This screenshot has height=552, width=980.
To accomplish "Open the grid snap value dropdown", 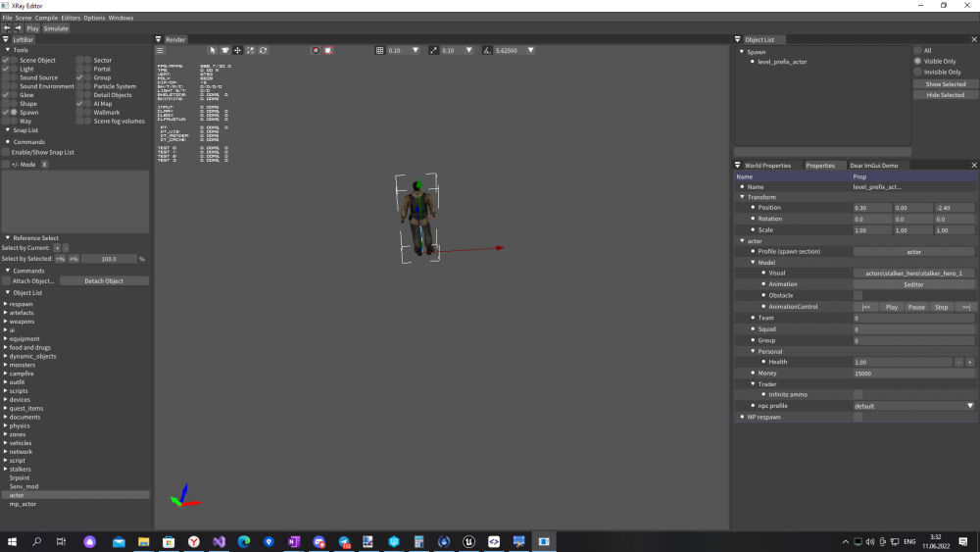I will pos(415,51).
